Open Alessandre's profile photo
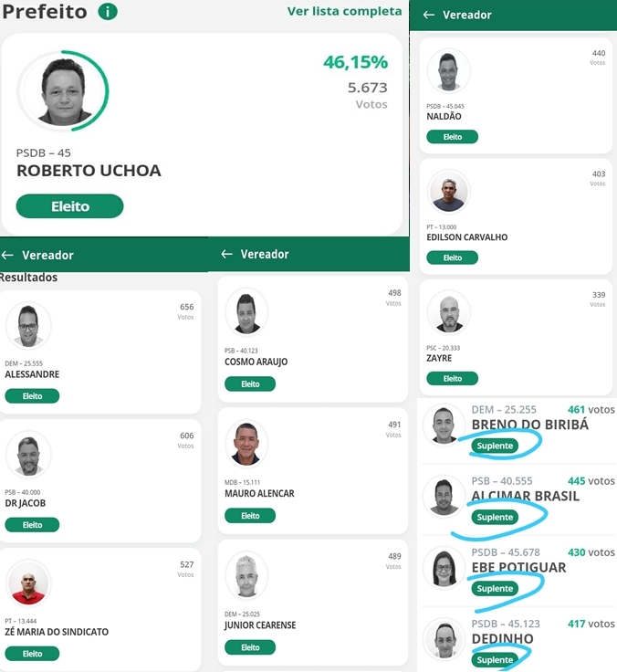 28,326
